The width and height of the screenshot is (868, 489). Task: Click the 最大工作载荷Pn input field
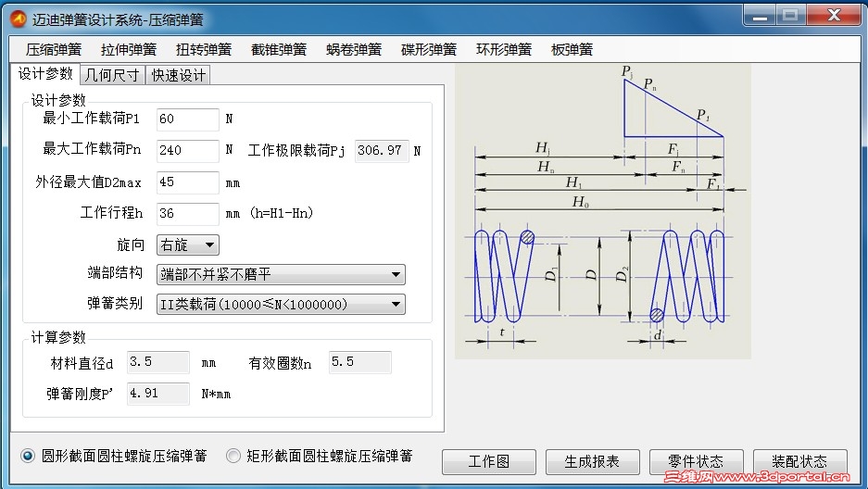(x=188, y=150)
